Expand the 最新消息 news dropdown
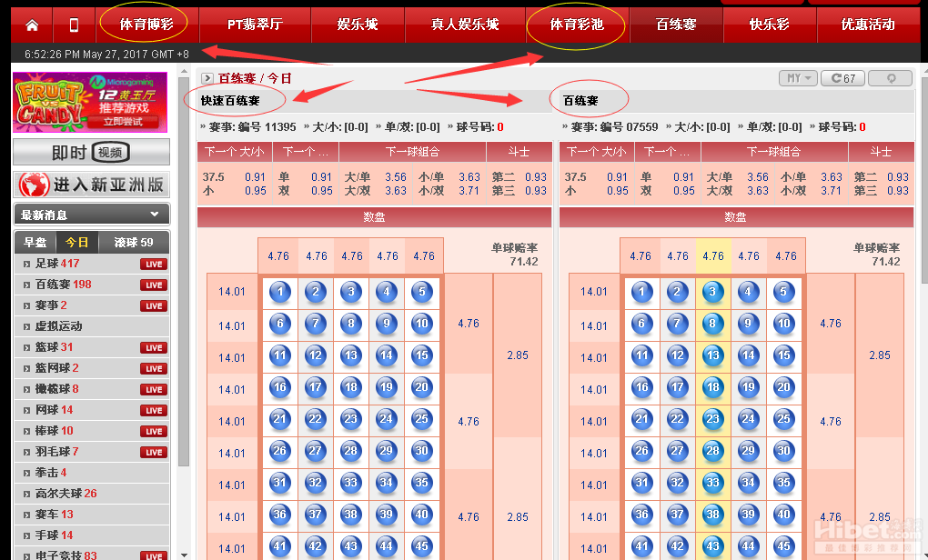928x560 pixels. (x=155, y=215)
